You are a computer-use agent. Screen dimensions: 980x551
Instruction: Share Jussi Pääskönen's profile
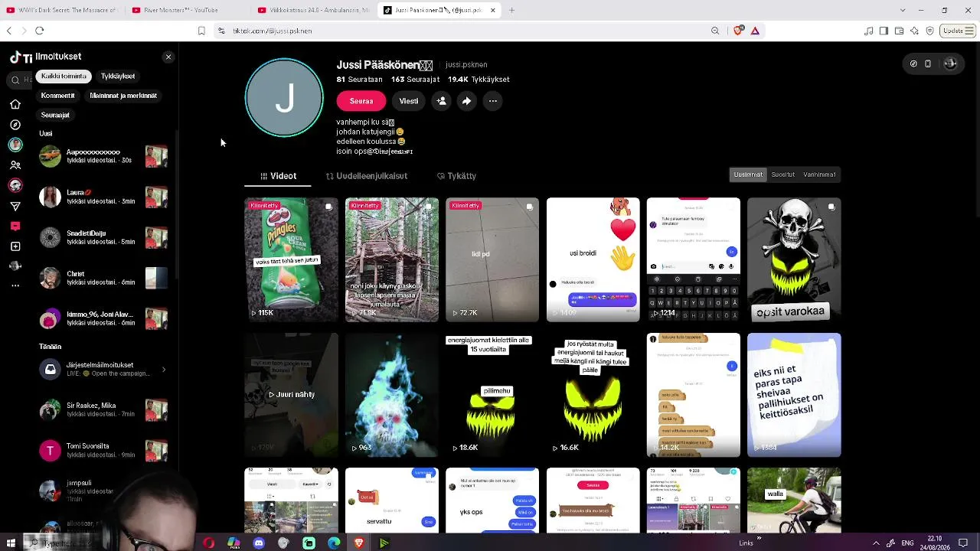point(466,101)
